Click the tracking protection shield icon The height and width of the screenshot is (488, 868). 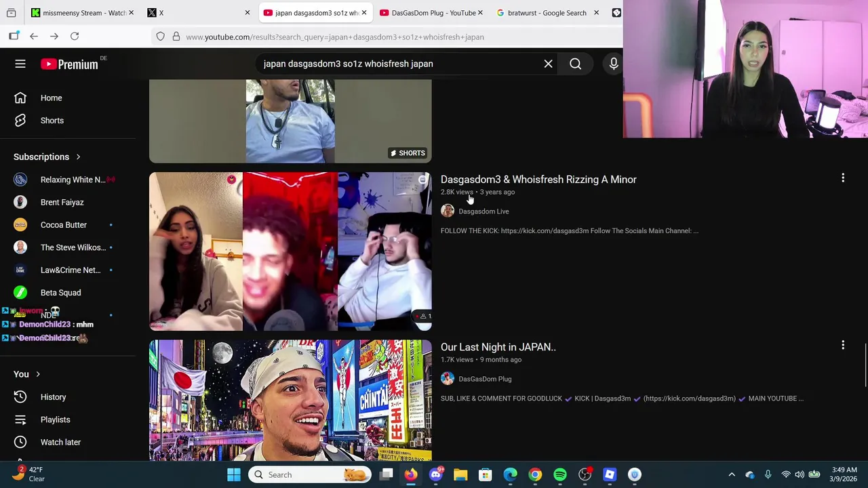[160, 37]
